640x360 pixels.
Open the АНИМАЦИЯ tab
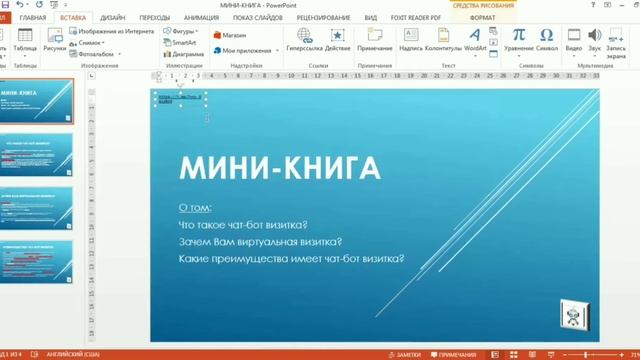(201, 18)
